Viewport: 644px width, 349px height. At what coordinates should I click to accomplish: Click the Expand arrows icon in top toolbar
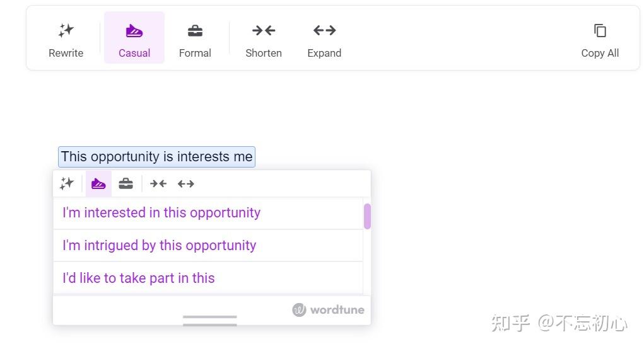324,30
